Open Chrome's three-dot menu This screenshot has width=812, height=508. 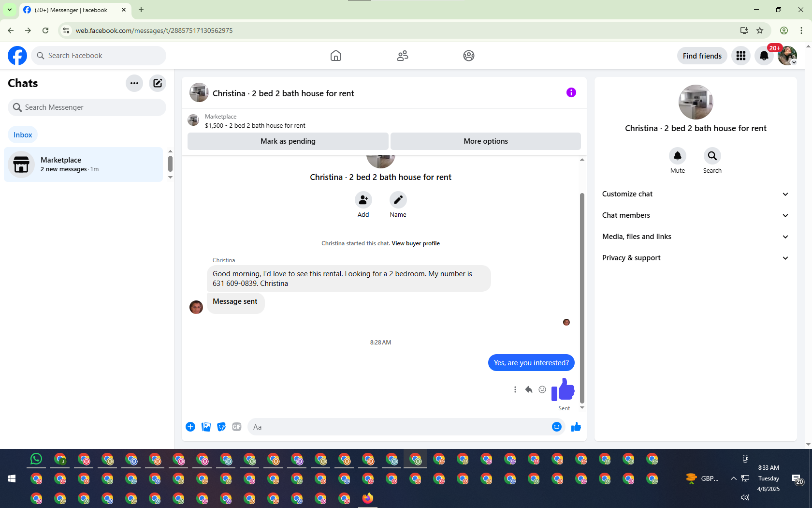[801, 30]
